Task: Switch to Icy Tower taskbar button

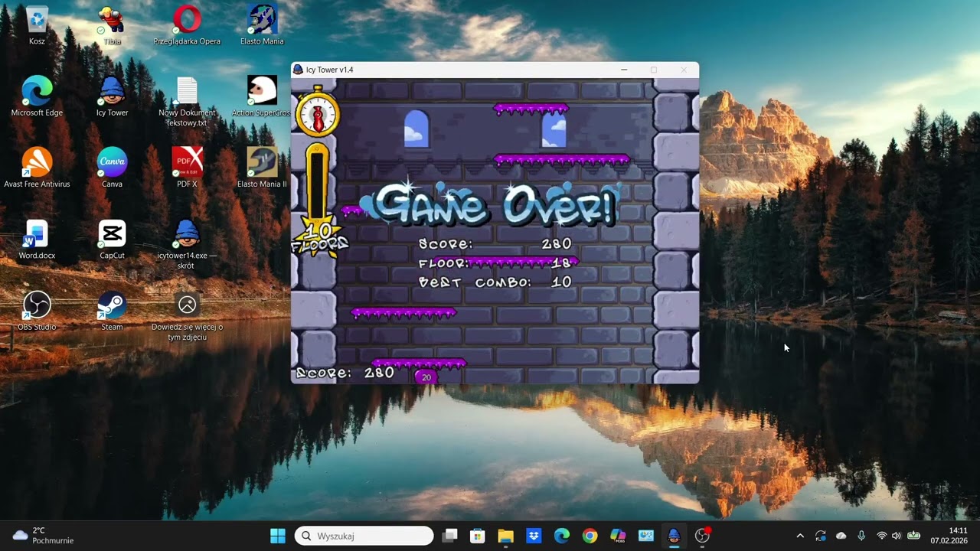Action: point(674,536)
